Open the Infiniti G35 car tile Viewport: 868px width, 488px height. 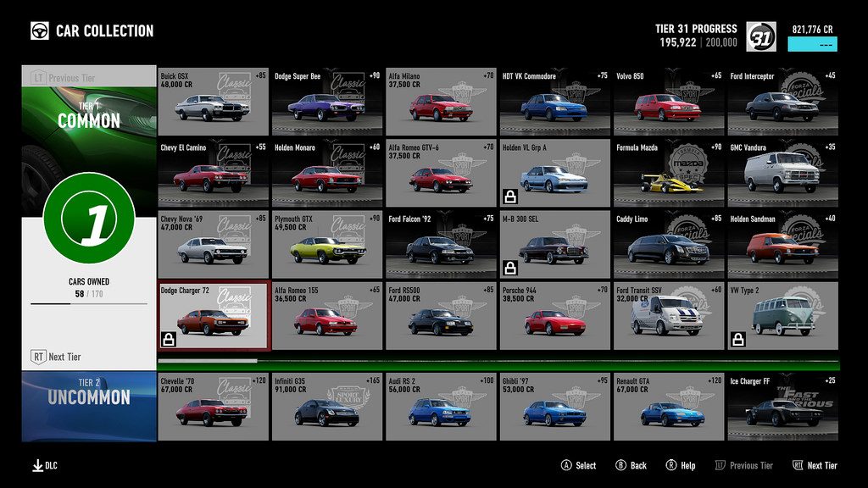pos(327,407)
